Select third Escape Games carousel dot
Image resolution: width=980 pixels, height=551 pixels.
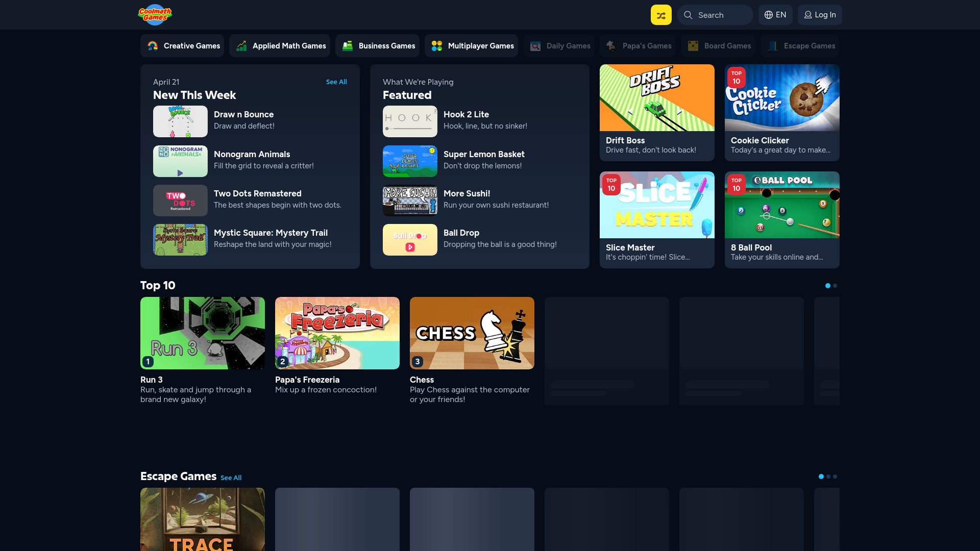[835, 477]
